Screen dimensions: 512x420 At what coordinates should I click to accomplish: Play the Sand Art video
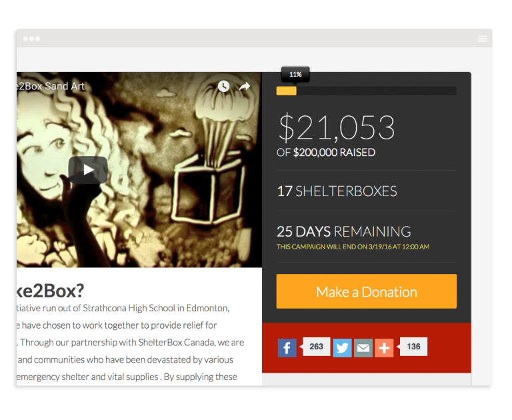(x=88, y=170)
